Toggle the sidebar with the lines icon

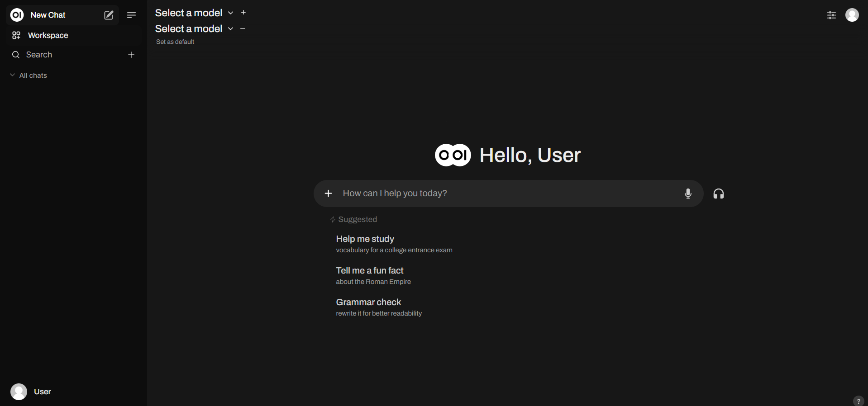click(131, 15)
